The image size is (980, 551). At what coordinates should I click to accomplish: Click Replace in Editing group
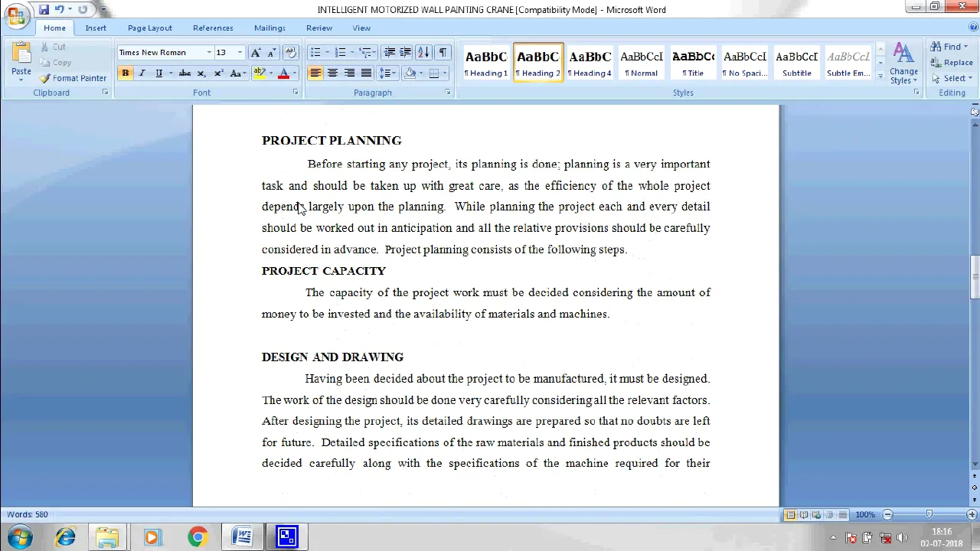[x=952, y=63]
